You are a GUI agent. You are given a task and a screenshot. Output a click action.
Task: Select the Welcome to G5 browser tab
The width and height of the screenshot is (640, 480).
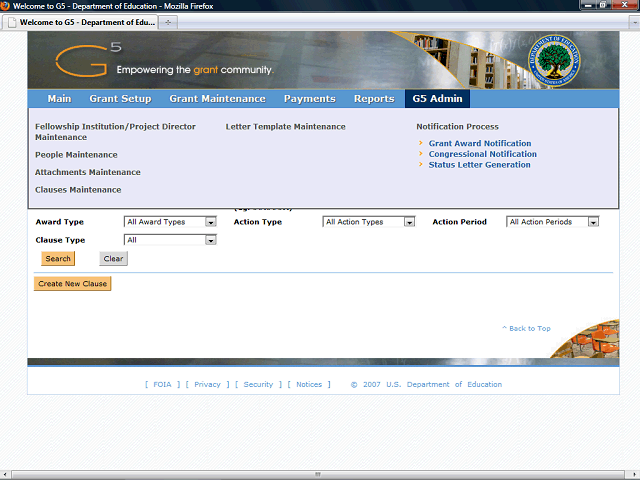(80, 22)
